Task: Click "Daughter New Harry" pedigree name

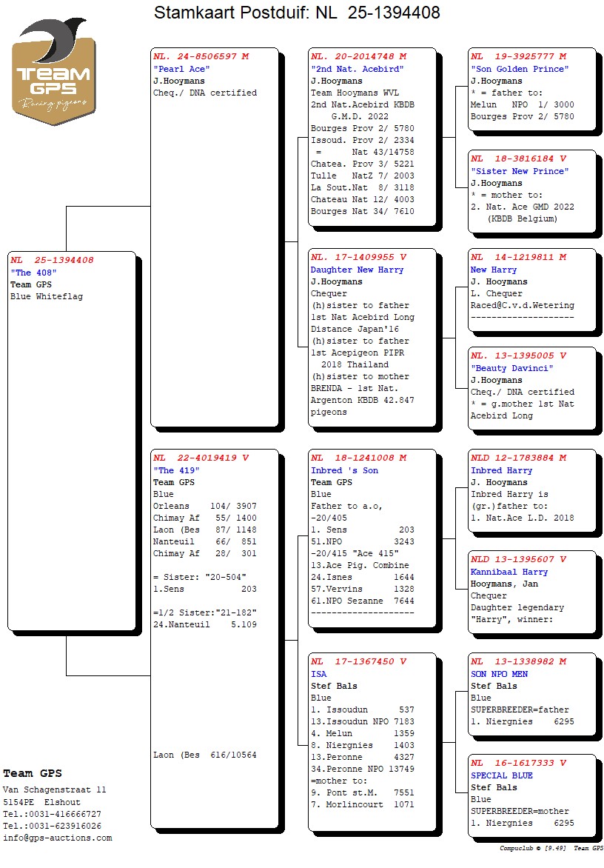Action: click(357, 270)
